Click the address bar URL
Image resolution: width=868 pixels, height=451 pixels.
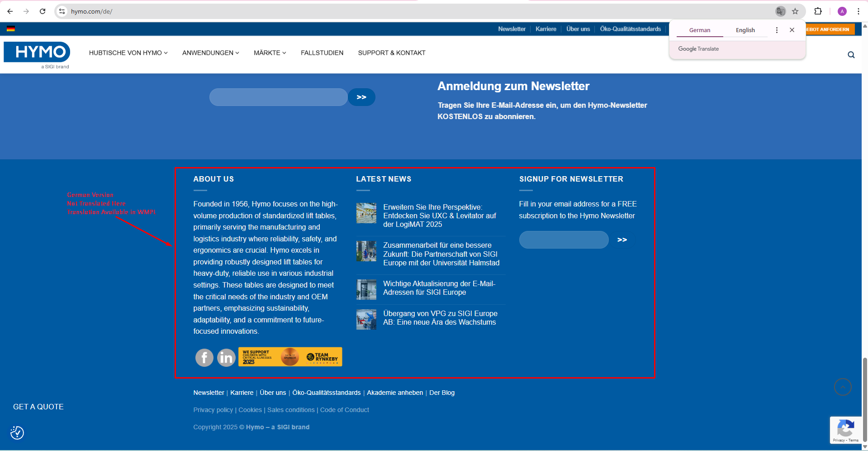[x=92, y=11]
